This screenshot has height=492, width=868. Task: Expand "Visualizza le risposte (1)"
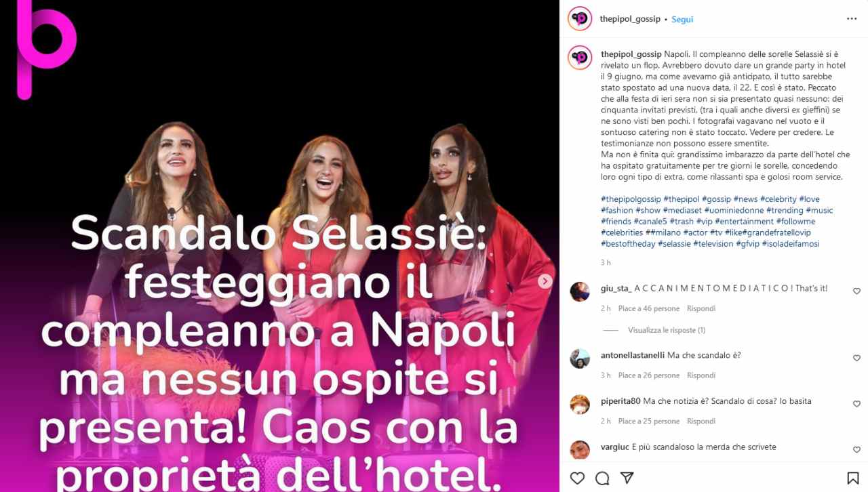(x=667, y=330)
